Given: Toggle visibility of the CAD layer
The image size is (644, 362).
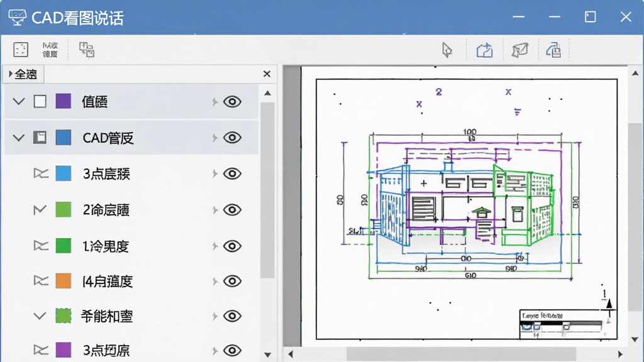Looking at the screenshot, I should [232, 138].
